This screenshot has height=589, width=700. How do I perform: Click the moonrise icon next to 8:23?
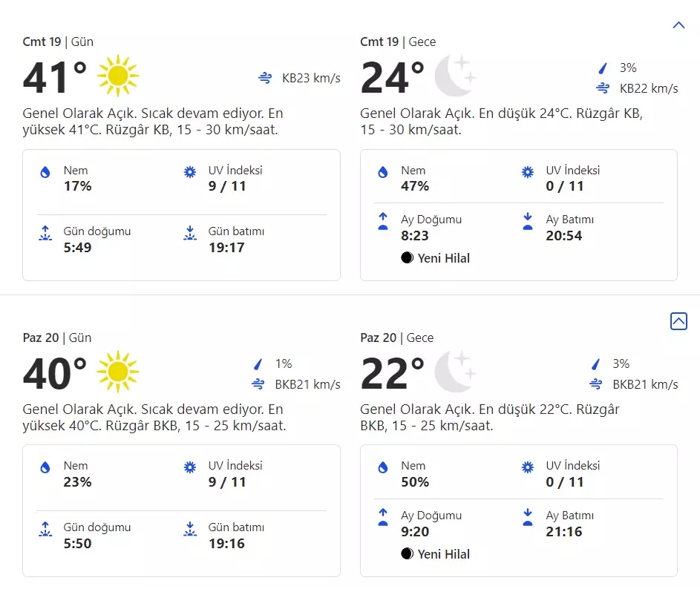[383, 221]
